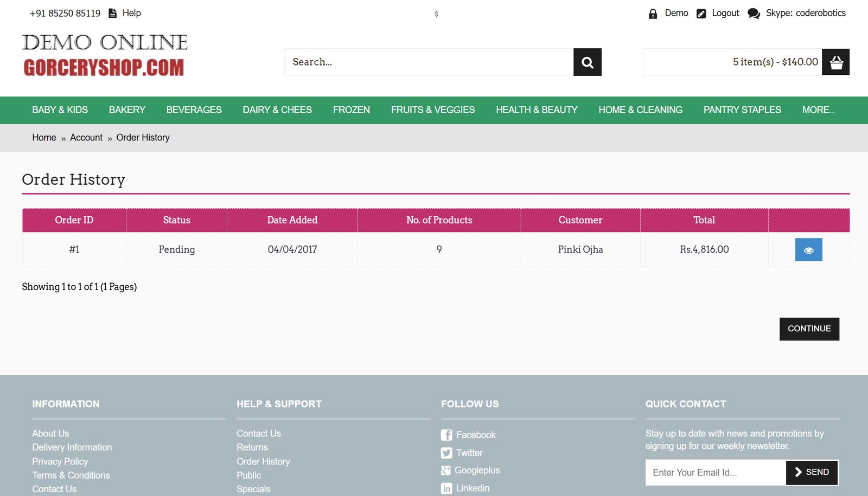Click Logout link
868x496 pixels.
click(x=725, y=13)
